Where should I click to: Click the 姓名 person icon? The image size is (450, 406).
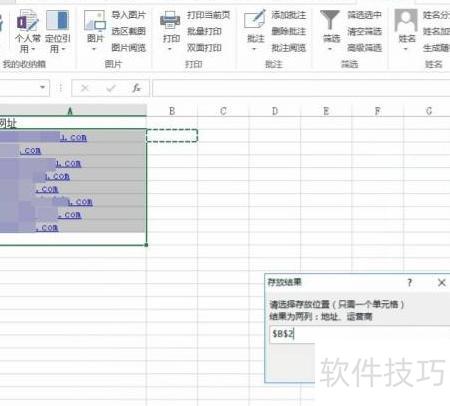(x=406, y=20)
